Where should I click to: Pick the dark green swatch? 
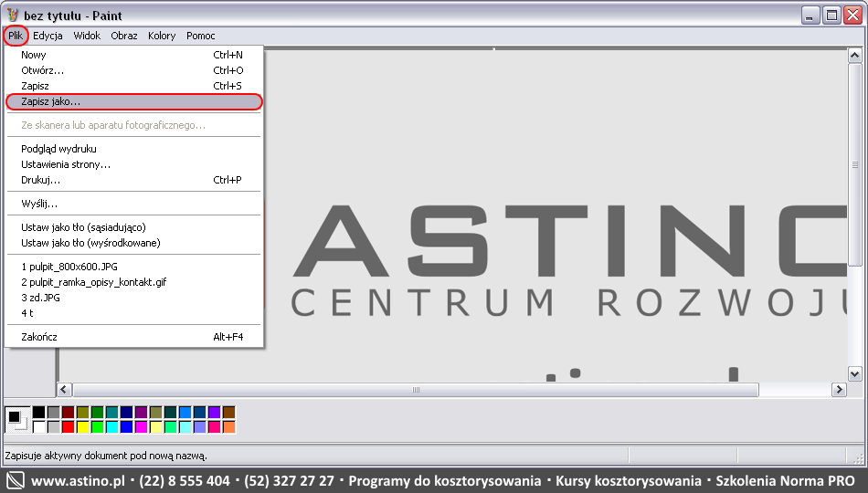click(98, 413)
